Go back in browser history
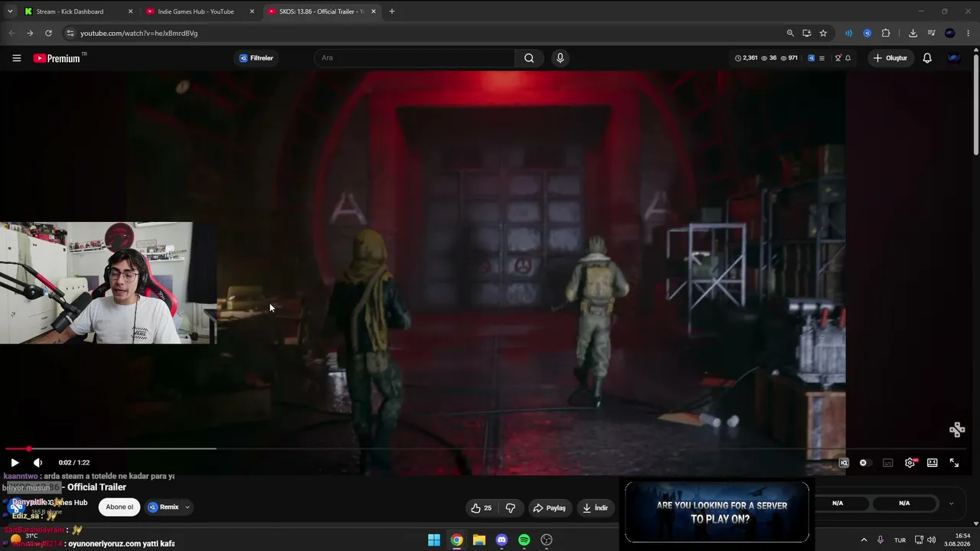 11,33
